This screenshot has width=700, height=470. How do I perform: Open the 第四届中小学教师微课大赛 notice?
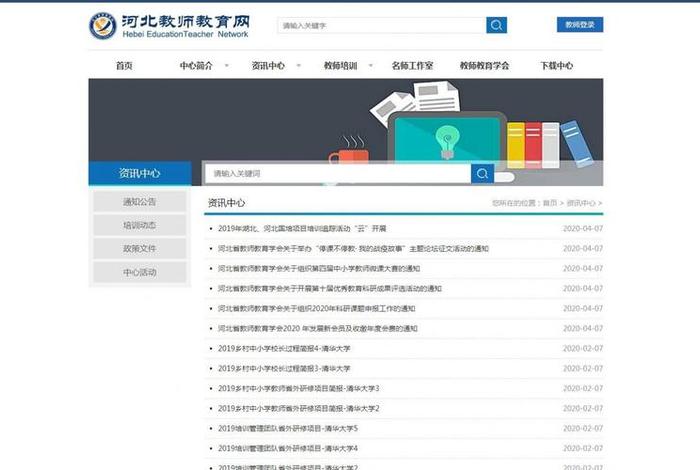(x=319, y=269)
